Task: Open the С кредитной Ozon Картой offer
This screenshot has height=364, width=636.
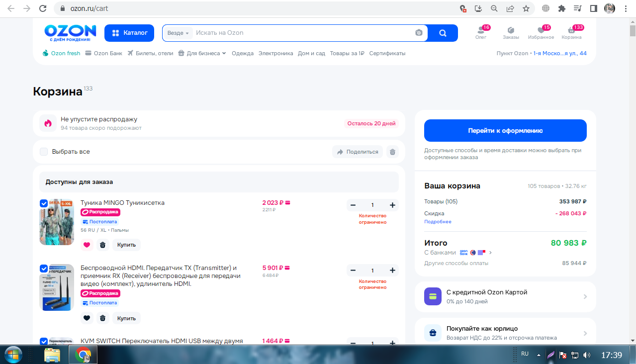Action: (x=505, y=296)
